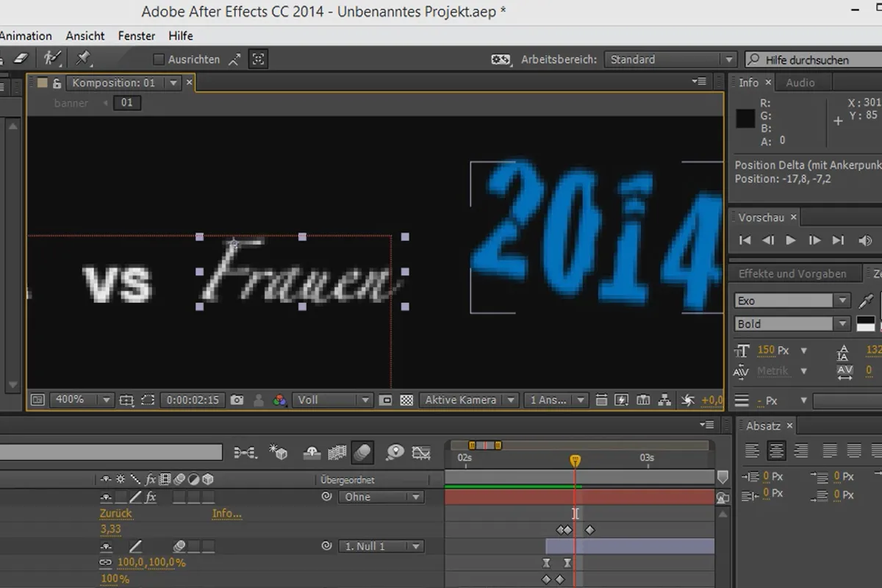Switch to the Audio tab

click(800, 83)
